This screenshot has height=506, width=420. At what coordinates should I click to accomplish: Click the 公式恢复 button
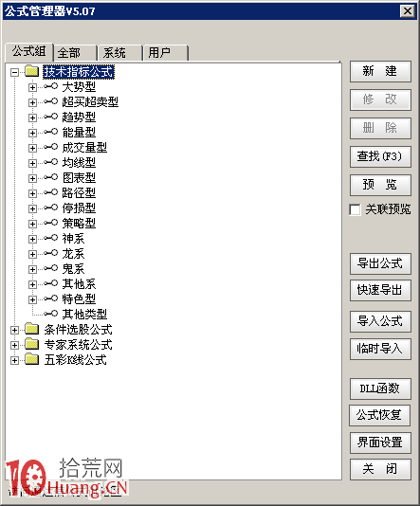[x=379, y=415]
